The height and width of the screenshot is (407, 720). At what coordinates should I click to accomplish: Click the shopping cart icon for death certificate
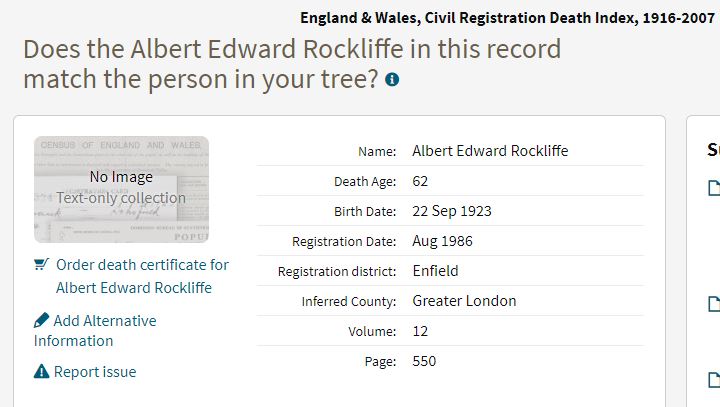pyautogui.click(x=41, y=265)
